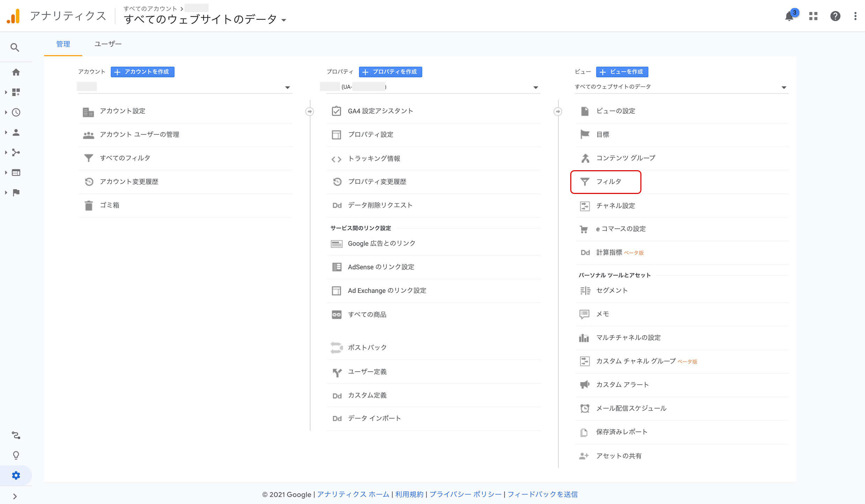Open フィルタ in the view column
Viewport: 865px width, 504px height.
[x=608, y=182]
